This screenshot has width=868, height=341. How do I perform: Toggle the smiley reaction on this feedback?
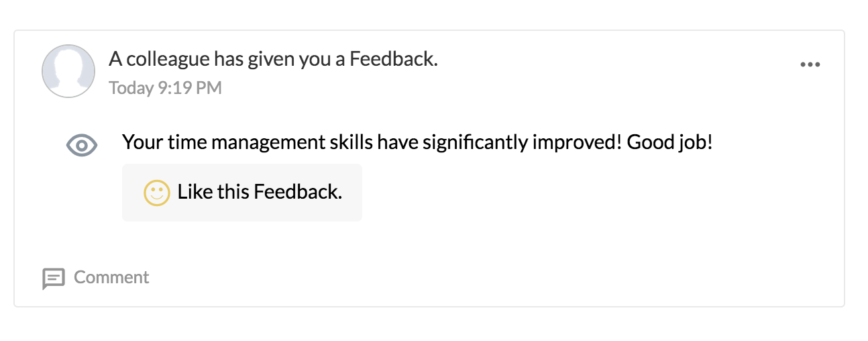tap(157, 193)
